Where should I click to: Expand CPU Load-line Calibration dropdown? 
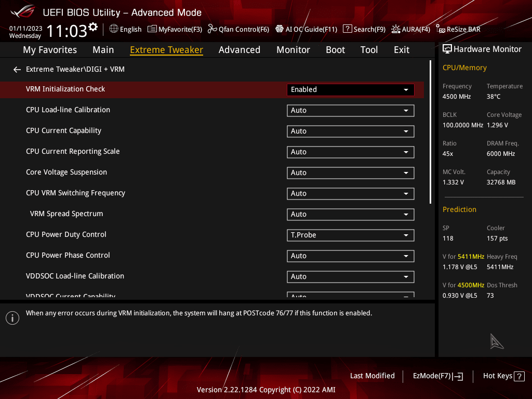coord(351,111)
